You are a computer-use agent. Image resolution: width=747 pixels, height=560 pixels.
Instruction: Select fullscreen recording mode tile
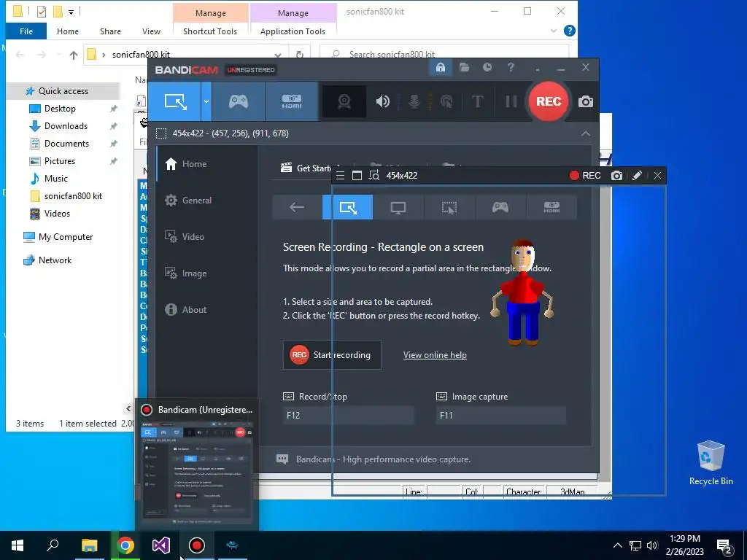(398, 207)
